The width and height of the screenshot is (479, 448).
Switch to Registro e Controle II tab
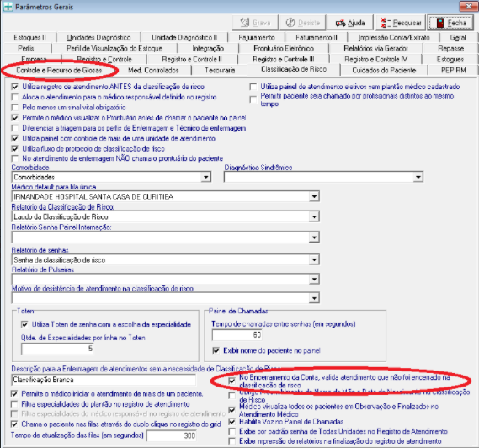[x=192, y=59]
